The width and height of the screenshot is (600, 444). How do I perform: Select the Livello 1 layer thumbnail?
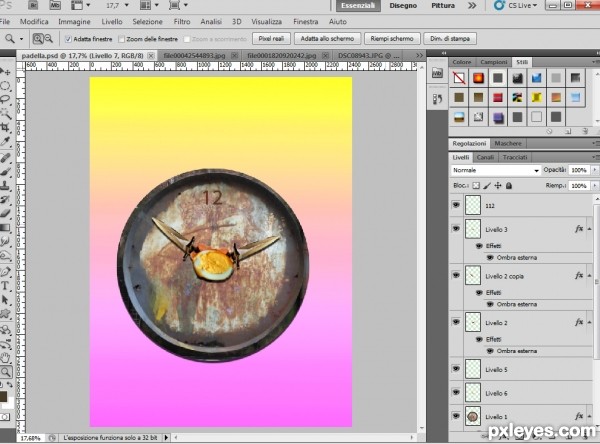click(473, 416)
